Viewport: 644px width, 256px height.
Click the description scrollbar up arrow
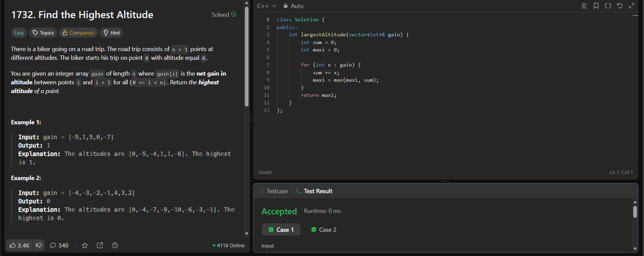(247, 2)
